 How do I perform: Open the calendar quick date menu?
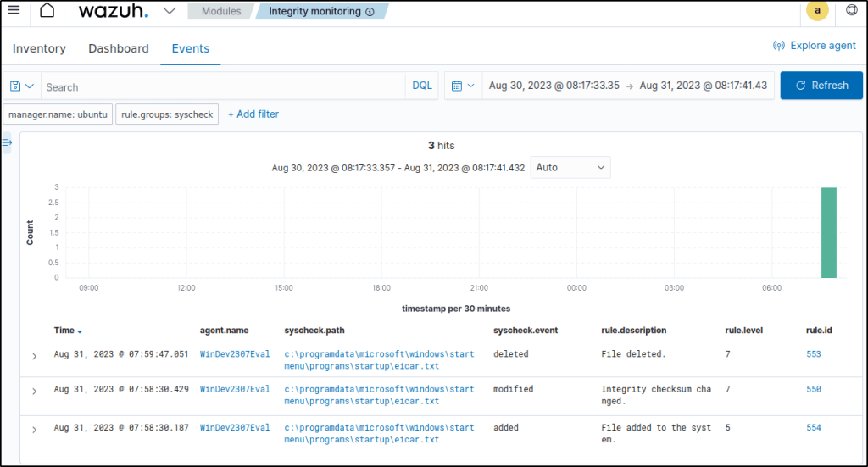462,86
